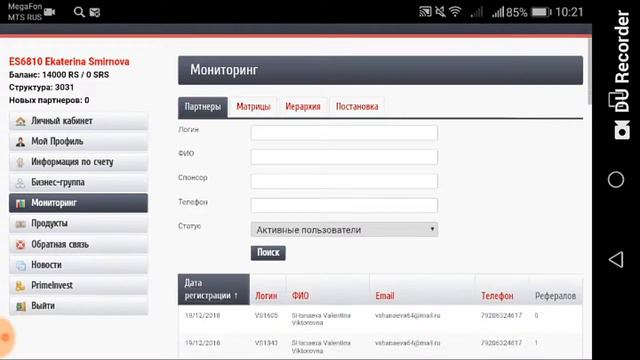Click the Поиск search button
Screen dimensions: 640x360
pyautogui.click(x=268, y=253)
